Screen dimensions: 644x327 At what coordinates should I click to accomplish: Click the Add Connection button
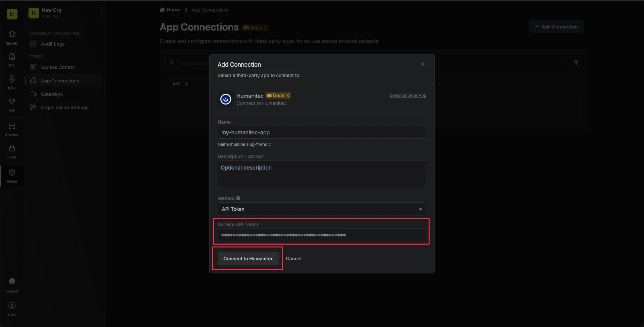[556, 27]
